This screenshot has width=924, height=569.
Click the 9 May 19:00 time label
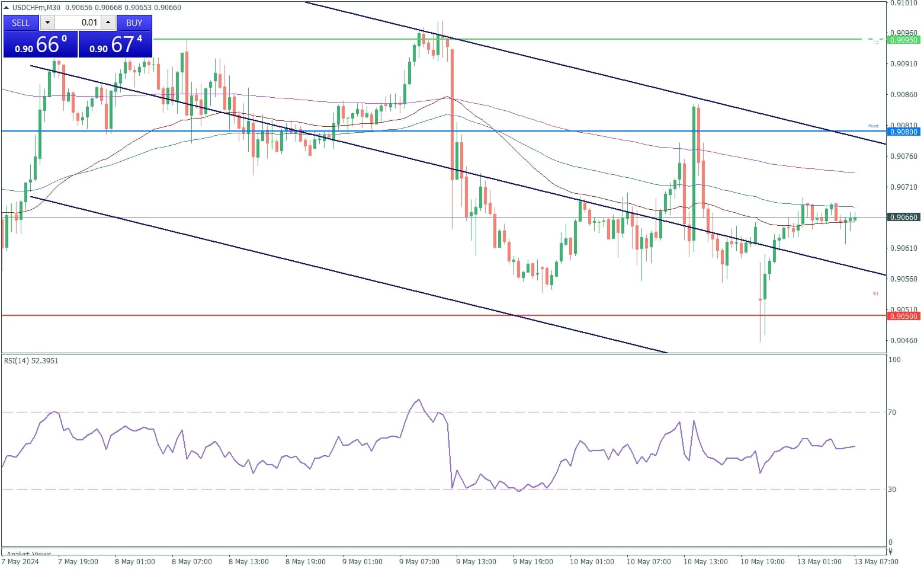click(x=533, y=562)
